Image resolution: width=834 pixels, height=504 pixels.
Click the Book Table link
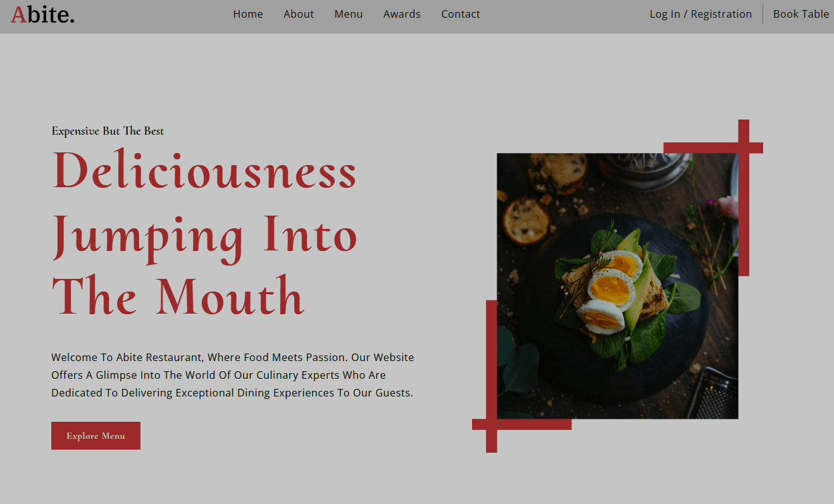click(801, 14)
